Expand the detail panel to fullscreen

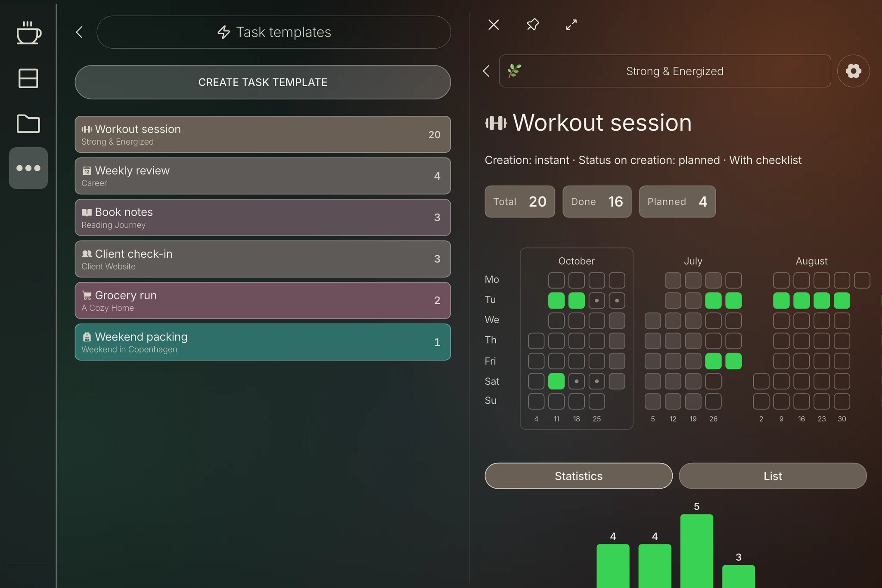coord(571,25)
